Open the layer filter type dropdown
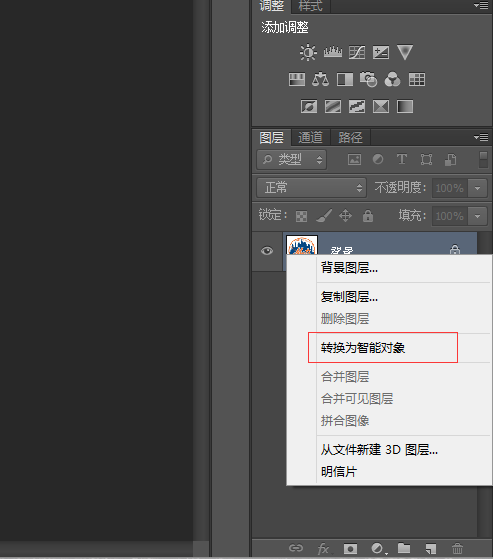 pos(292,159)
